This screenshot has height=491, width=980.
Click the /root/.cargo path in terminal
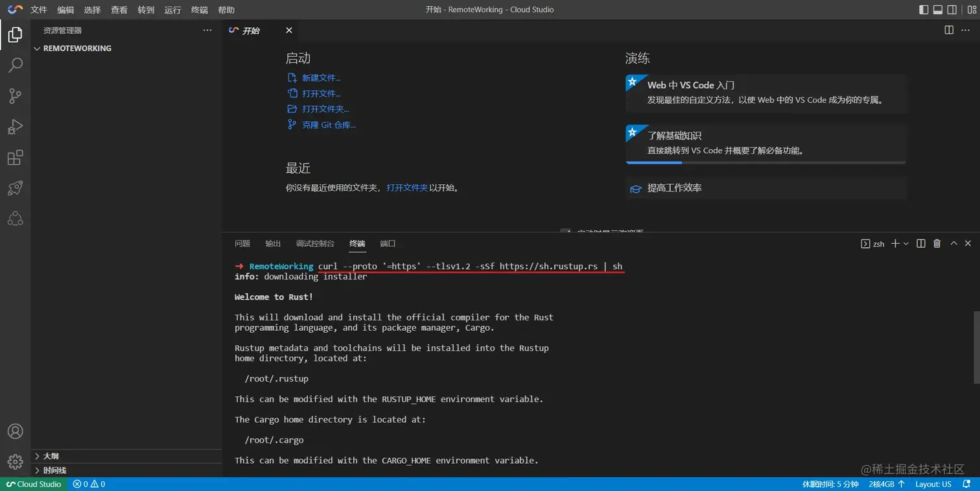pyautogui.click(x=274, y=440)
